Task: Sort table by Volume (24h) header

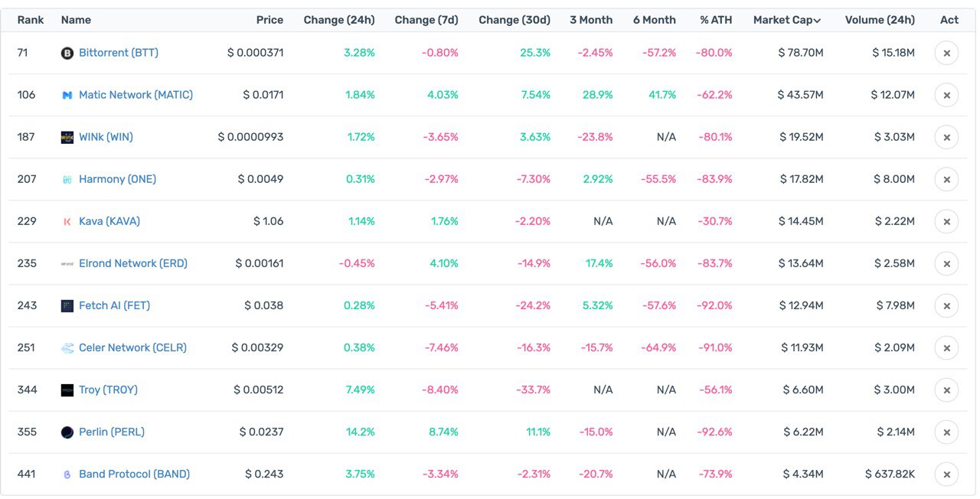Action: (880, 20)
